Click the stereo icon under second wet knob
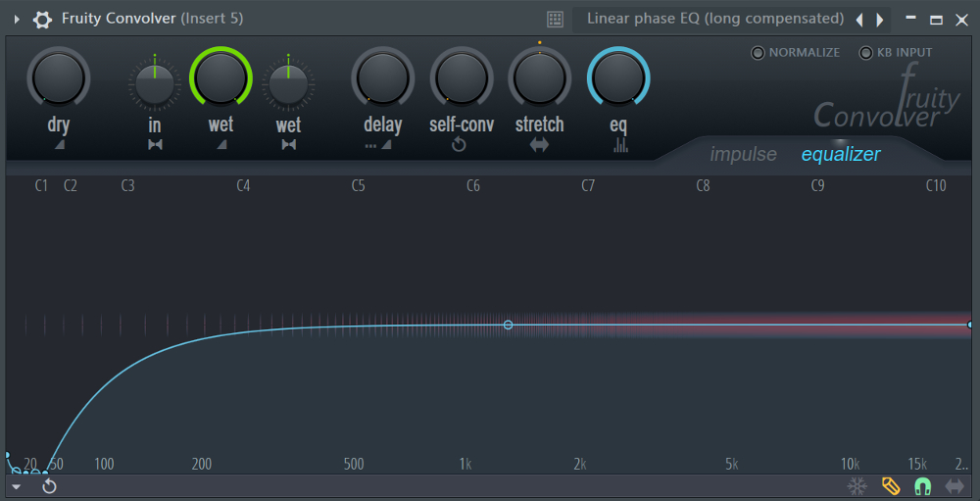Viewport: 980px width, 501px height. click(289, 145)
